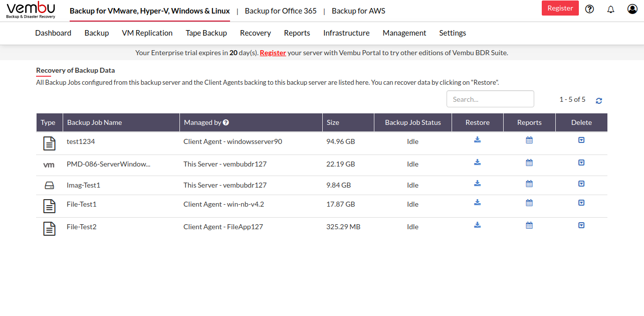Screen dimensions: 644x316
Task: Expand the delete options for File-Test2
Action: tap(581, 225)
